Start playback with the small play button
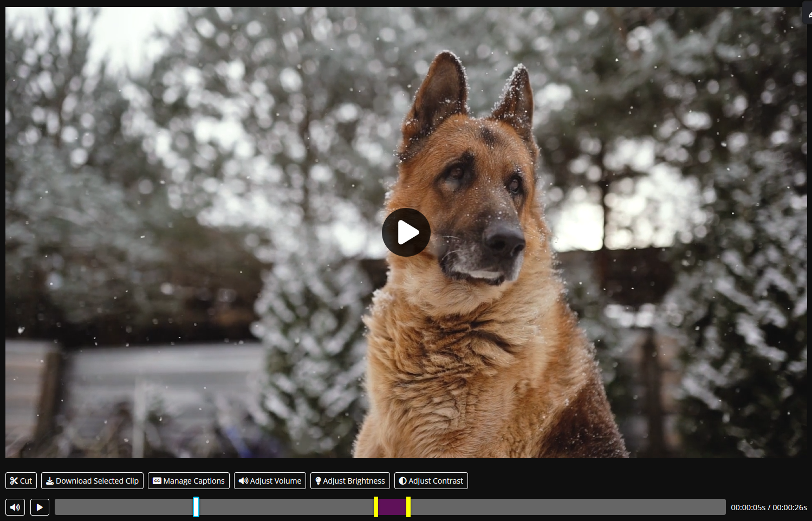The width and height of the screenshot is (812, 521). click(40, 507)
